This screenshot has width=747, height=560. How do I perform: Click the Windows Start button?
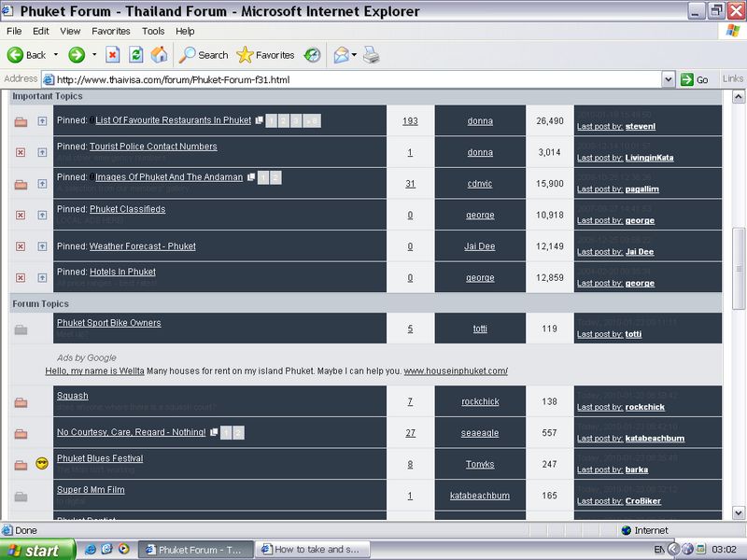pyautogui.click(x=32, y=550)
